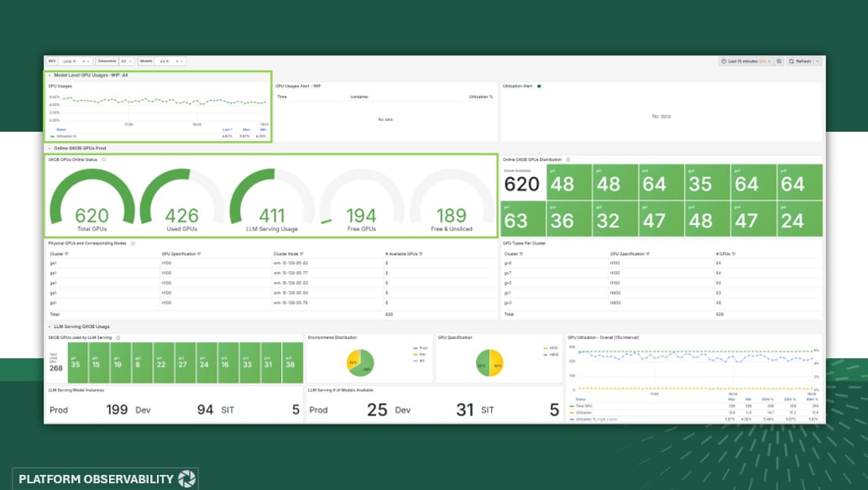Open the GPU Utilization - Overall panel title
Screen dimensions: 868x490
click(604, 337)
